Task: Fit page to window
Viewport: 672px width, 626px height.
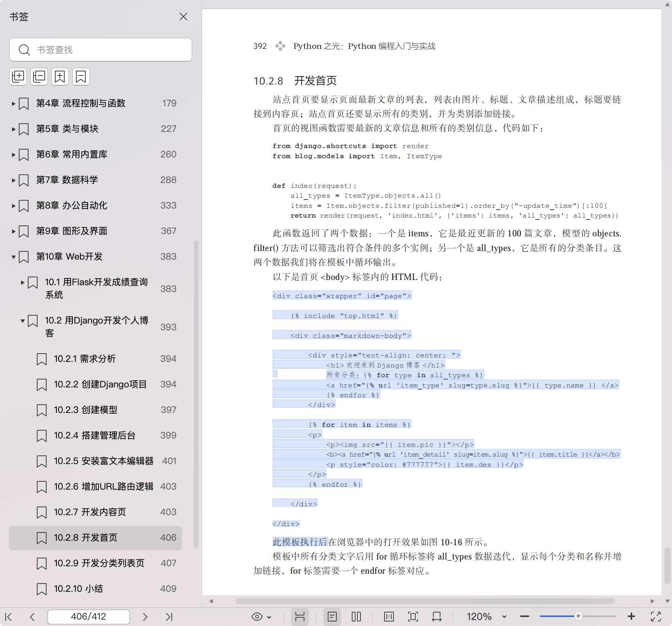Action: (413, 617)
